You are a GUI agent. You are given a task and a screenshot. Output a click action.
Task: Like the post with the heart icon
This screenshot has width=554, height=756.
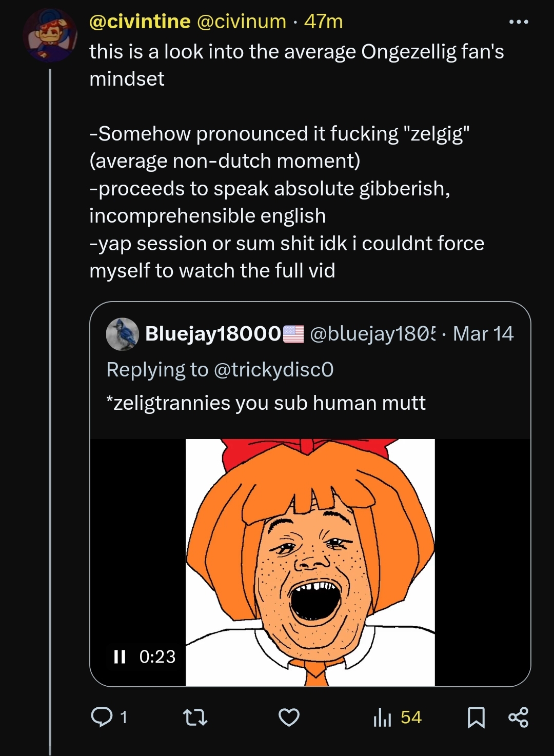pos(289,717)
